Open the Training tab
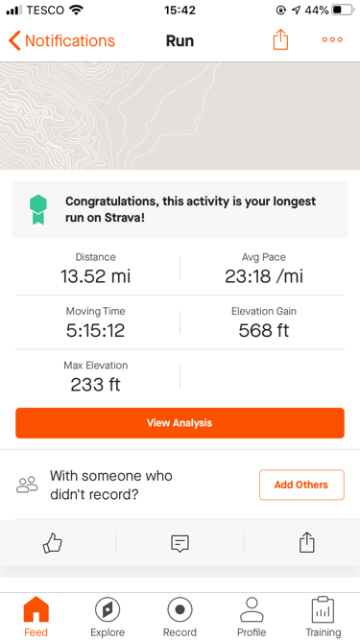 coord(323,617)
